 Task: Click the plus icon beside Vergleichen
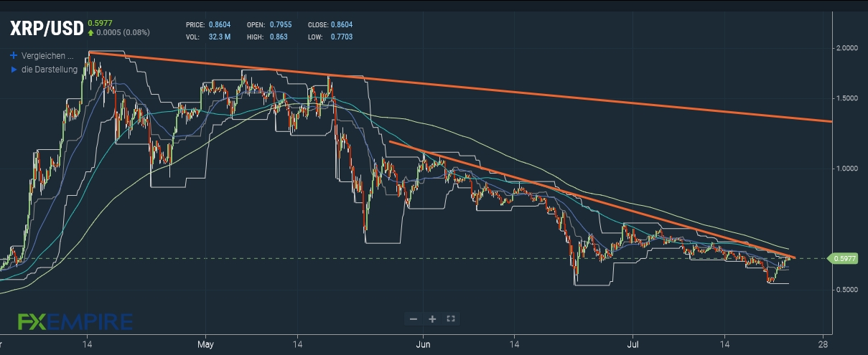(14, 55)
